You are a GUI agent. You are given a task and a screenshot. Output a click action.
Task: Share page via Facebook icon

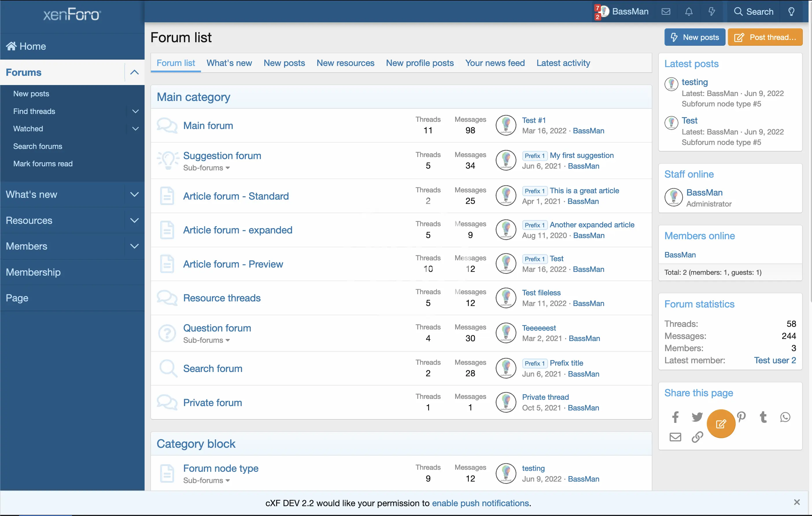[675, 417]
